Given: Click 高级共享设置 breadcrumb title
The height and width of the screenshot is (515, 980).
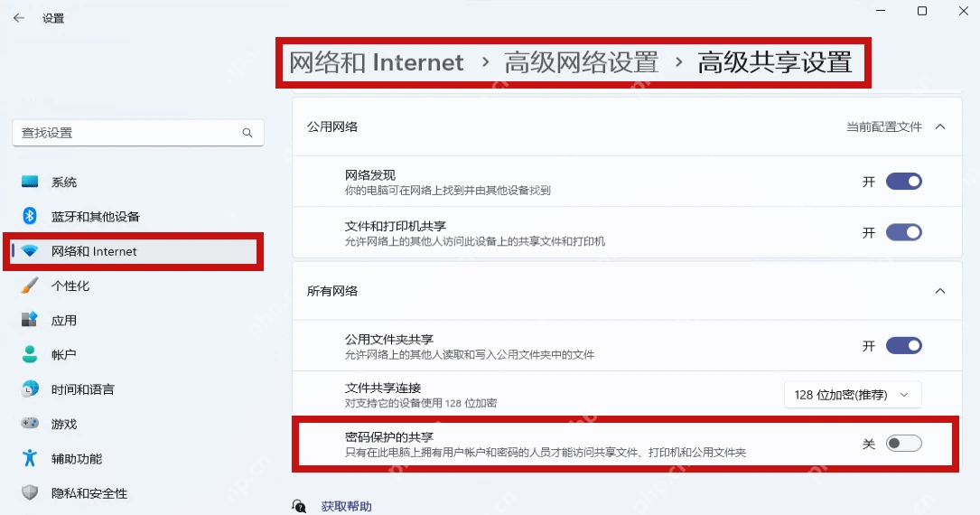Looking at the screenshot, I should point(775,62).
